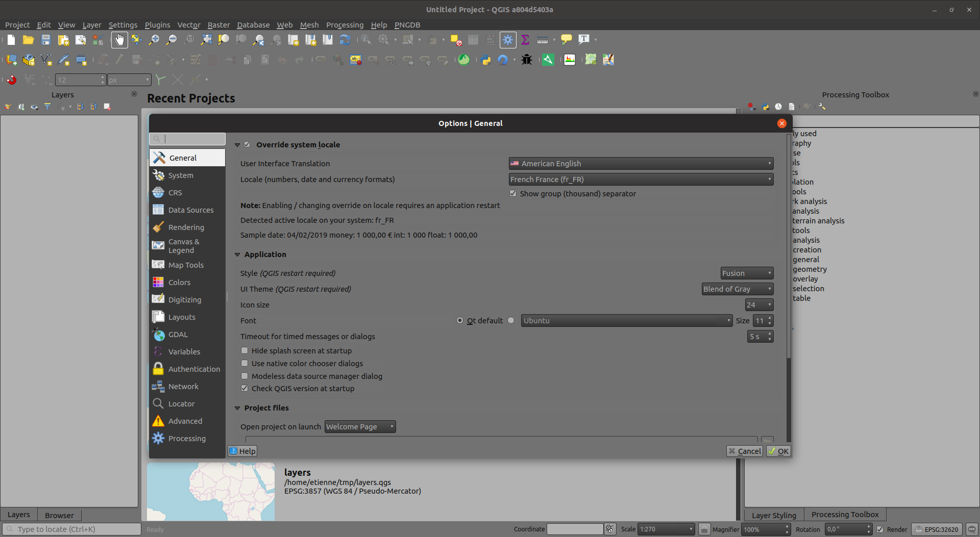Enable snapping with the red magnet icon

(11, 80)
